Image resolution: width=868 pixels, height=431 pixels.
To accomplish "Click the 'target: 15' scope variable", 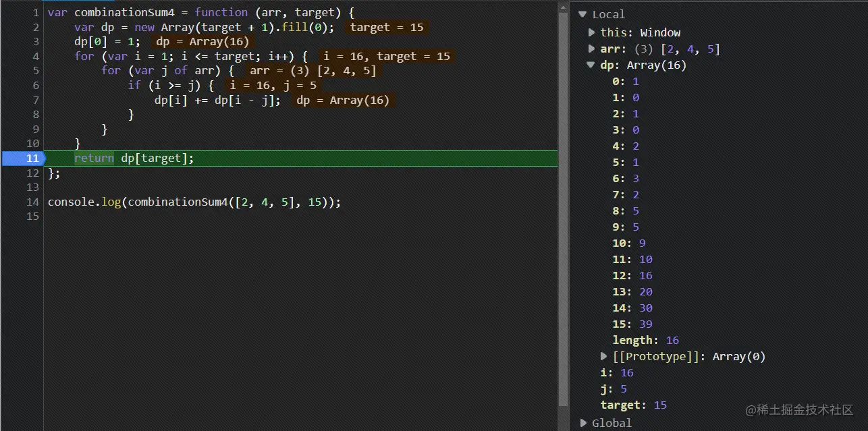I will tap(633, 405).
